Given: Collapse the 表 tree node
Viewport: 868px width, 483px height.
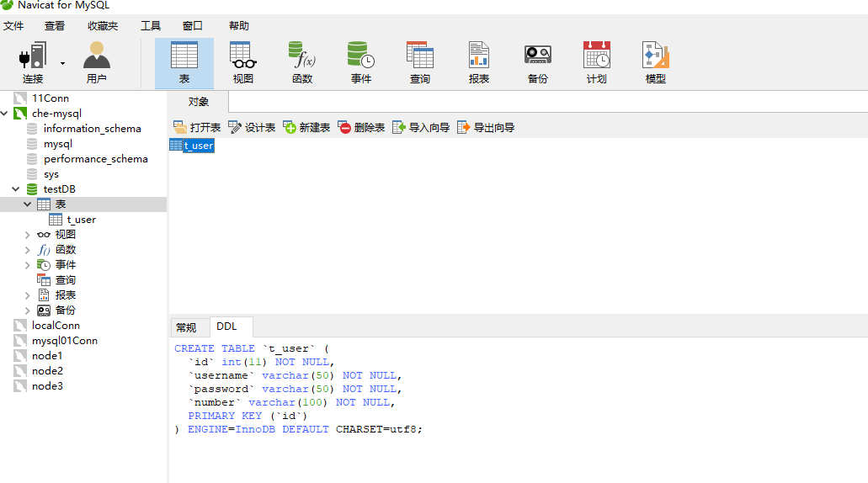Looking at the screenshot, I should click(x=27, y=204).
